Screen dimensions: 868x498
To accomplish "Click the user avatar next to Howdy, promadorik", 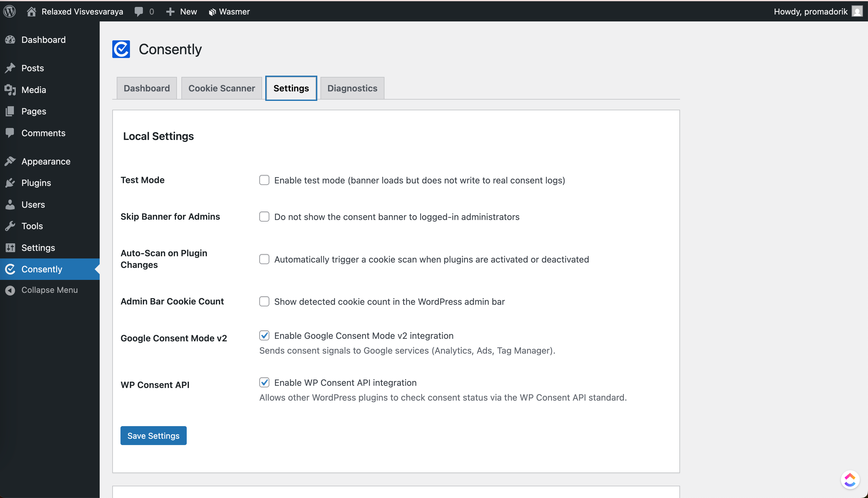I will (857, 11).
